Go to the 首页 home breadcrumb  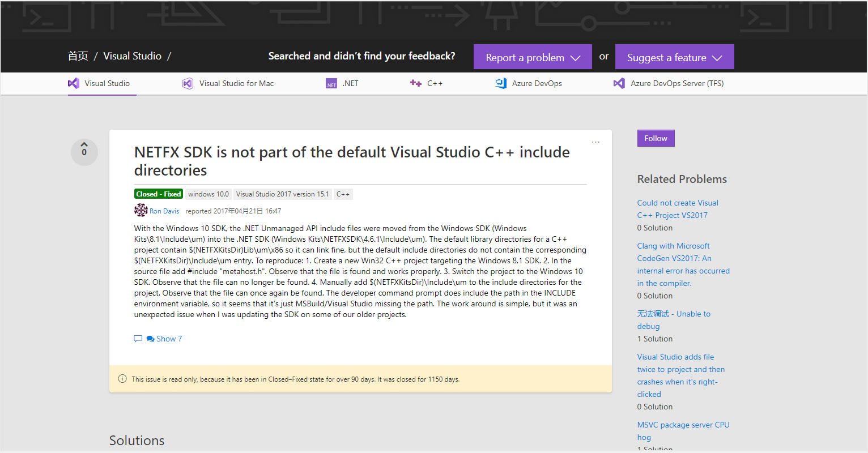[78, 56]
